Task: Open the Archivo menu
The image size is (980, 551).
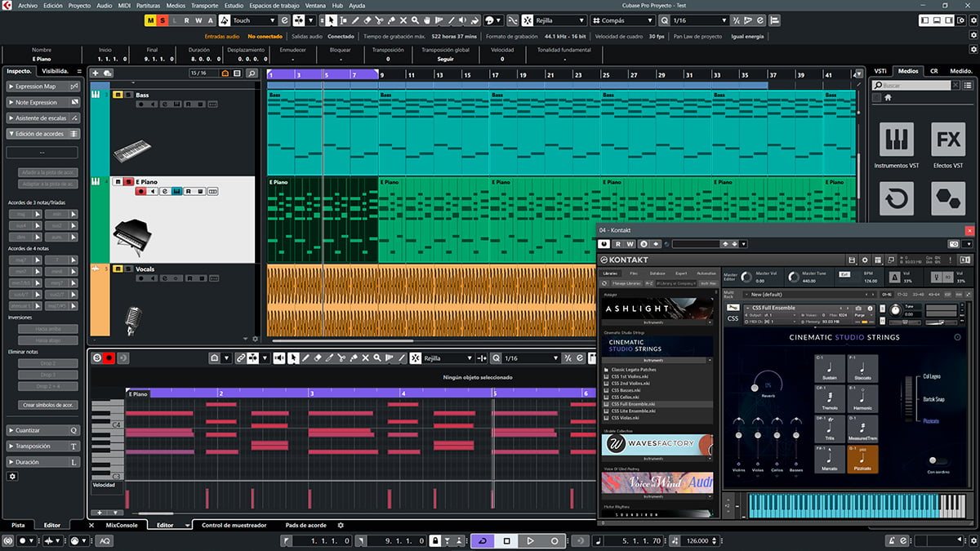Action: [28, 5]
